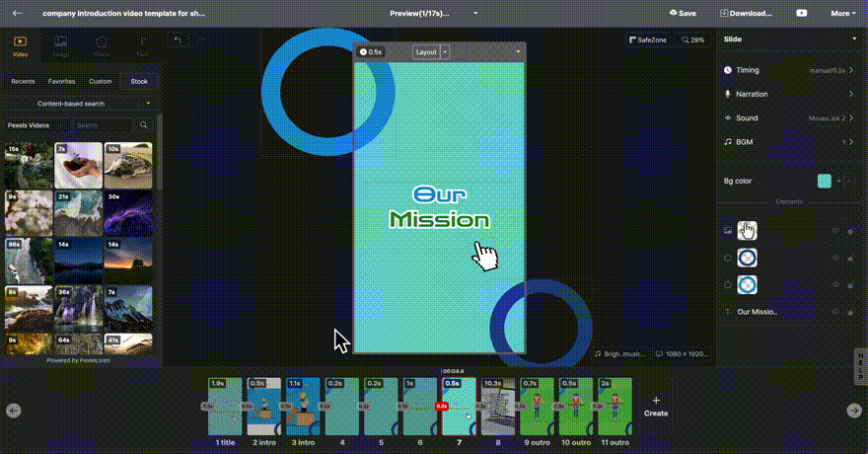Switch to the Favorites tab
The image size is (868, 454).
click(61, 81)
